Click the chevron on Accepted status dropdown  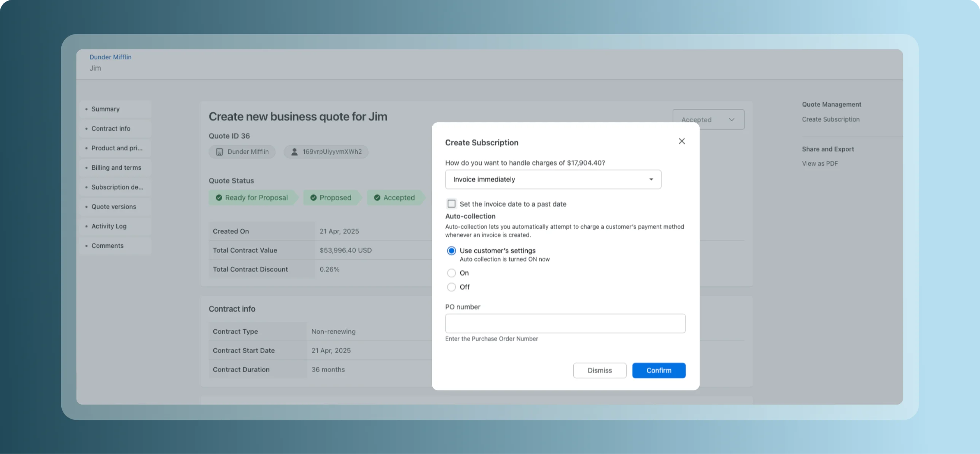731,119
